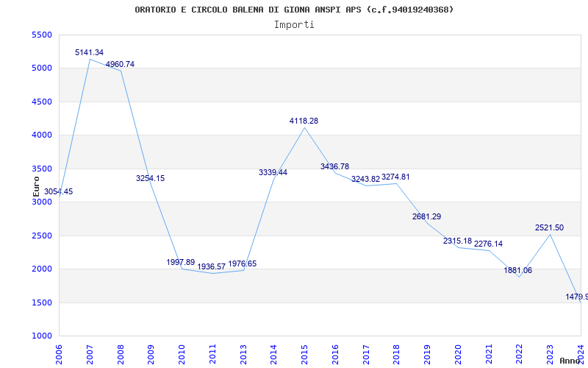The image size is (588, 368).
Task: Click the x-axis year 2023
Action: click(551, 355)
